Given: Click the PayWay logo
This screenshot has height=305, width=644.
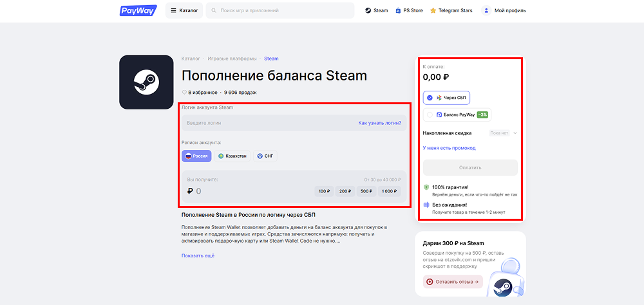Looking at the screenshot, I should (x=138, y=10).
